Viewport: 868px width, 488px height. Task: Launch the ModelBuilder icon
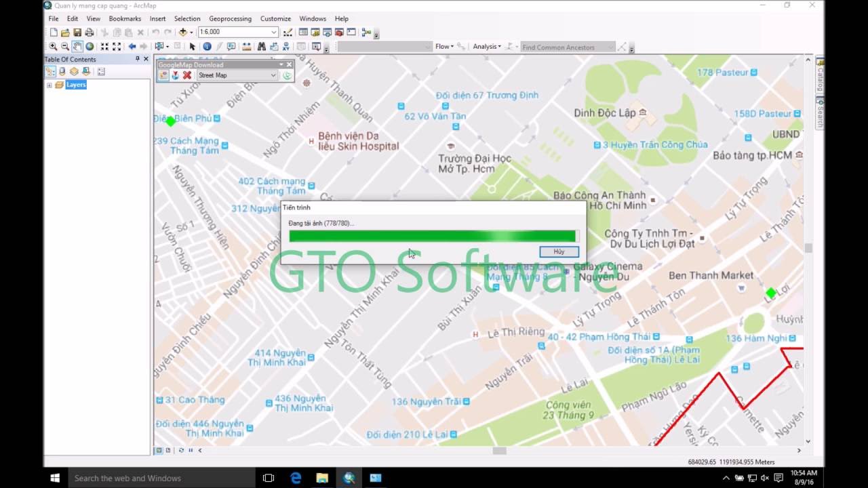click(366, 32)
